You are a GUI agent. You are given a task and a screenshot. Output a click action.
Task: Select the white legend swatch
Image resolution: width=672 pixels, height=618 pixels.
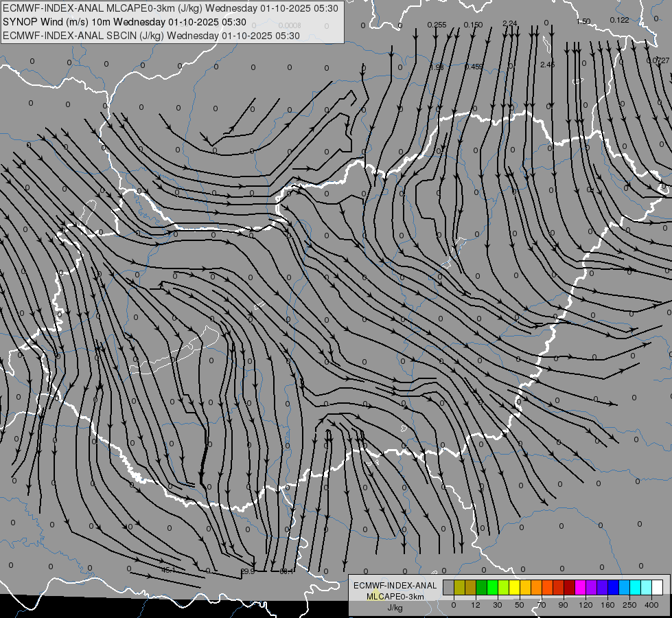pos(658,587)
